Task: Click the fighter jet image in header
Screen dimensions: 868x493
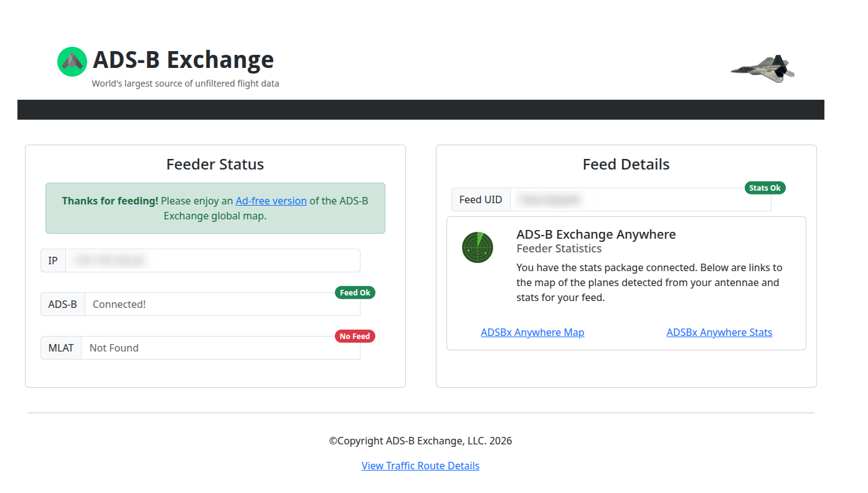Action: (763, 69)
